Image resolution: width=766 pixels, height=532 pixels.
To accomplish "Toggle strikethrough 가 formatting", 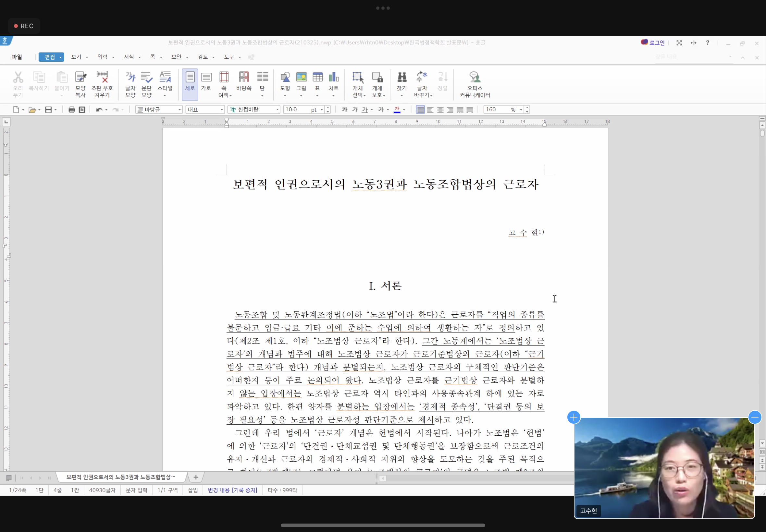I will coord(381,110).
